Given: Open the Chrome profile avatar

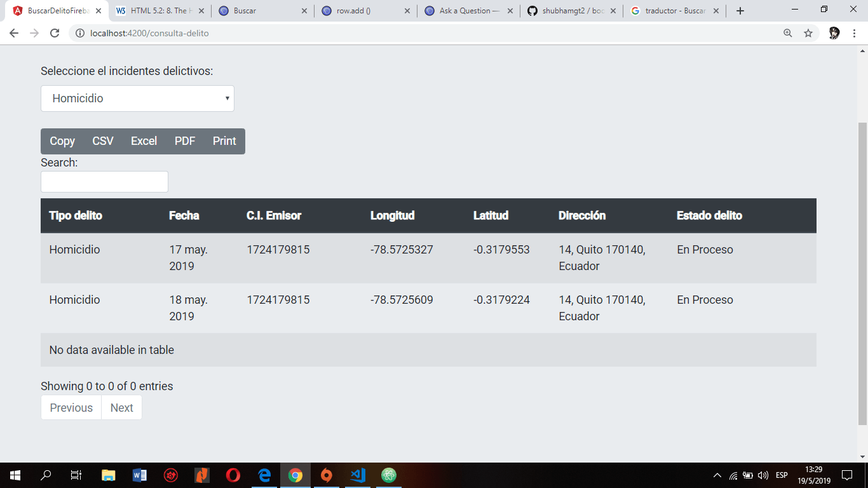Looking at the screenshot, I should click(835, 33).
